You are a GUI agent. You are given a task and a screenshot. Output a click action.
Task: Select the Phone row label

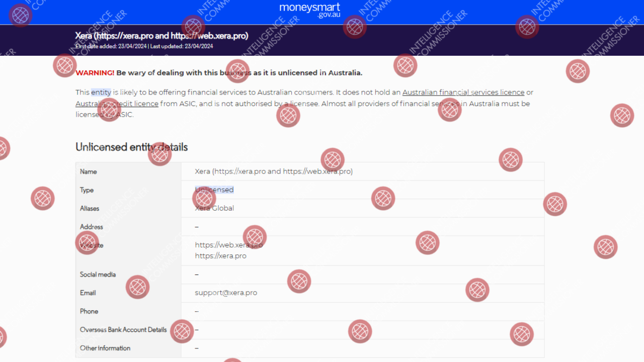click(89, 311)
